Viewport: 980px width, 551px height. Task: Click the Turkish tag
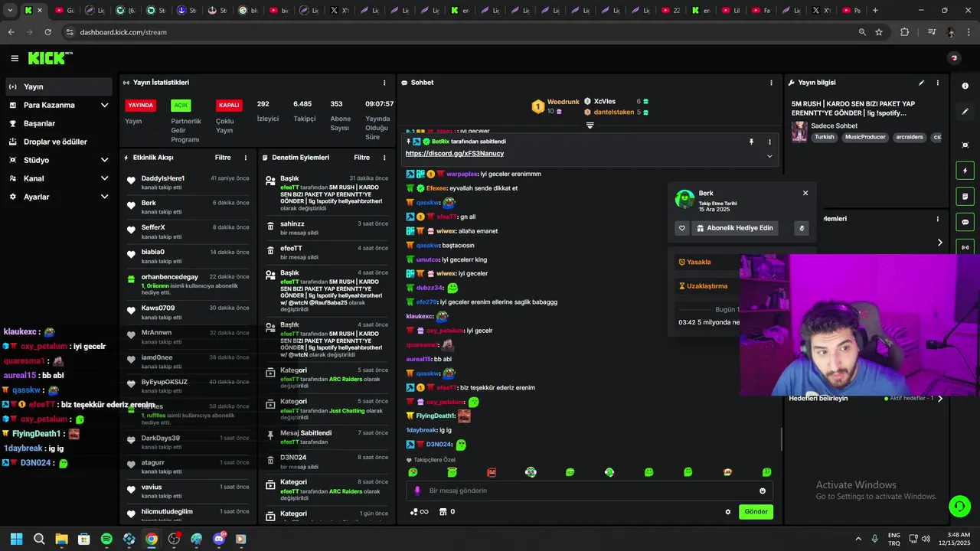(x=825, y=138)
